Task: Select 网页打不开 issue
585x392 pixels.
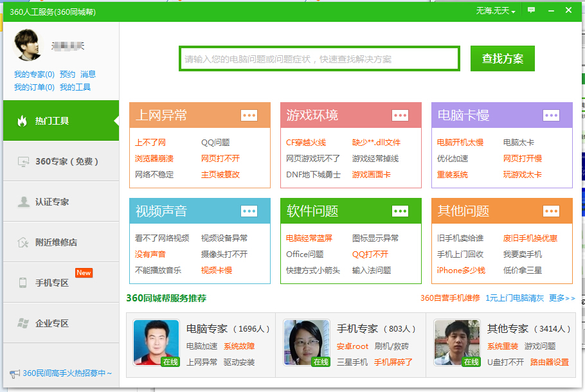Action: click(x=221, y=159)
